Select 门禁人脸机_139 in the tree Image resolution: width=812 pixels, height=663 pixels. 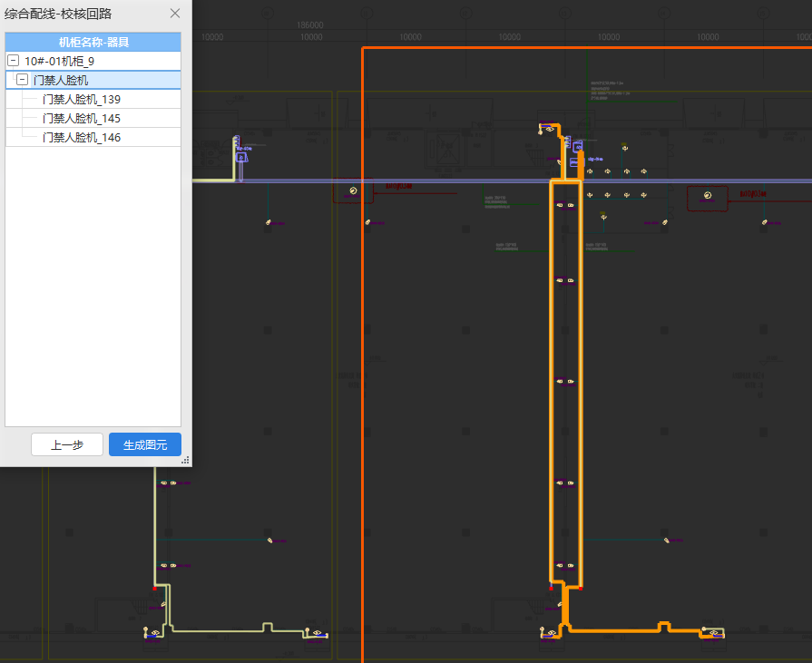[x=82, y=100]
